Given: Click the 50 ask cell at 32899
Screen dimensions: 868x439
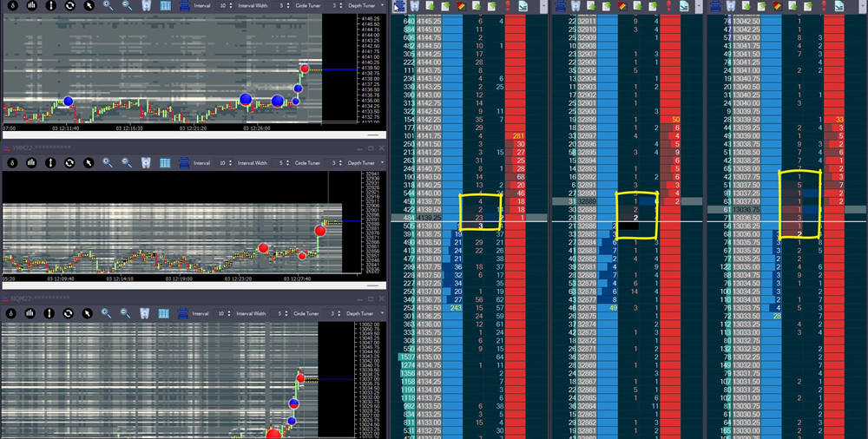Looking at the screenshot, I should pos(671,120).
